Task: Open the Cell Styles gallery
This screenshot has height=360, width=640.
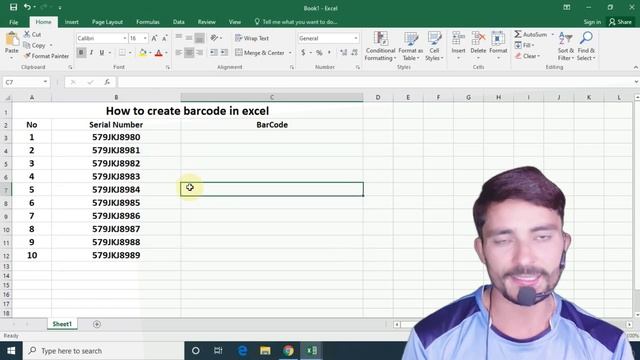Action: point(434,46)
